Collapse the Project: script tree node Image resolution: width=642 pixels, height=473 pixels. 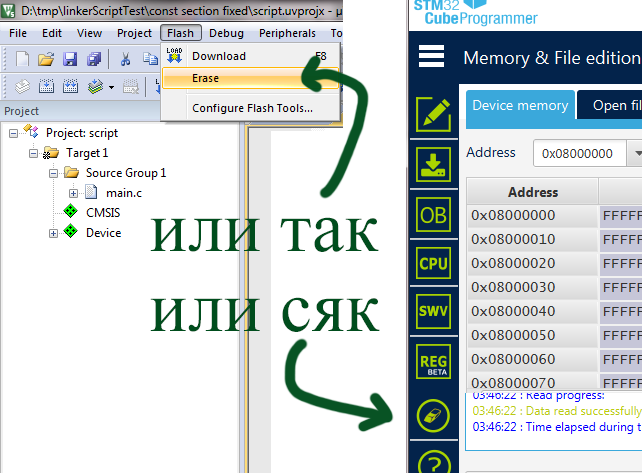[14, 133]
